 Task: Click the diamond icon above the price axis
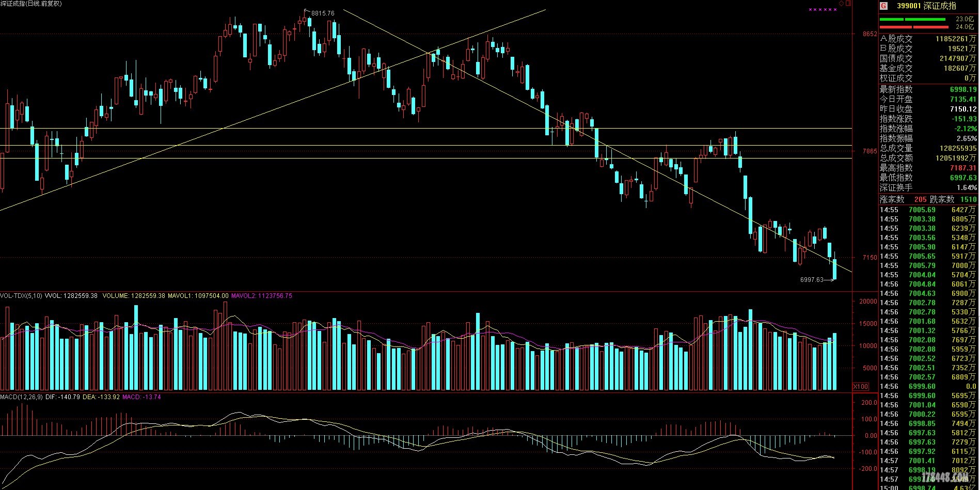pos(841,4)
